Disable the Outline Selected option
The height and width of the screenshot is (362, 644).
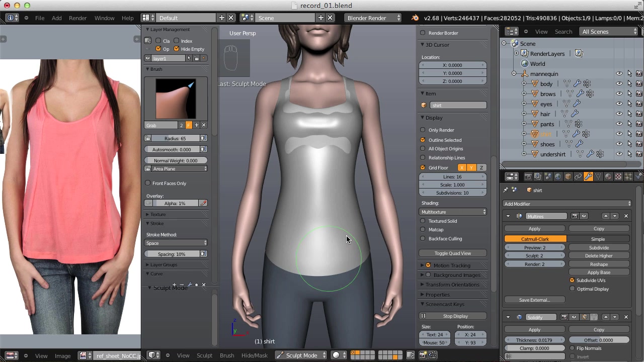tap(423, 140)
